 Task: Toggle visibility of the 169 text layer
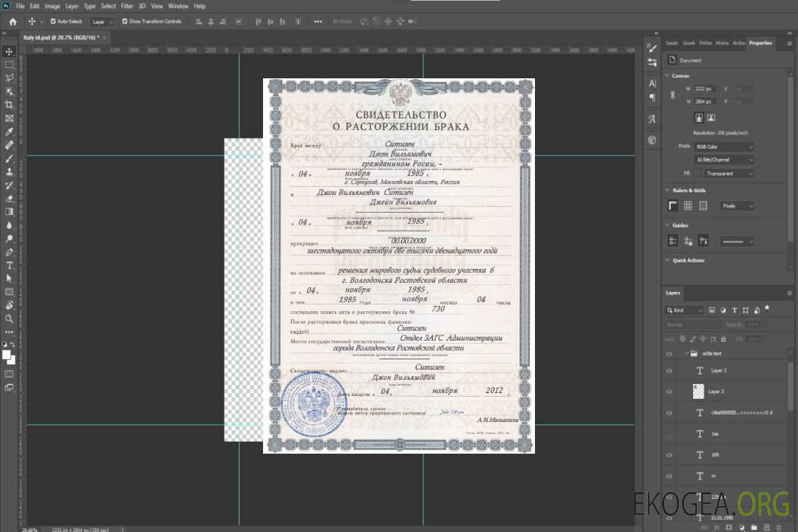(669, 455)
